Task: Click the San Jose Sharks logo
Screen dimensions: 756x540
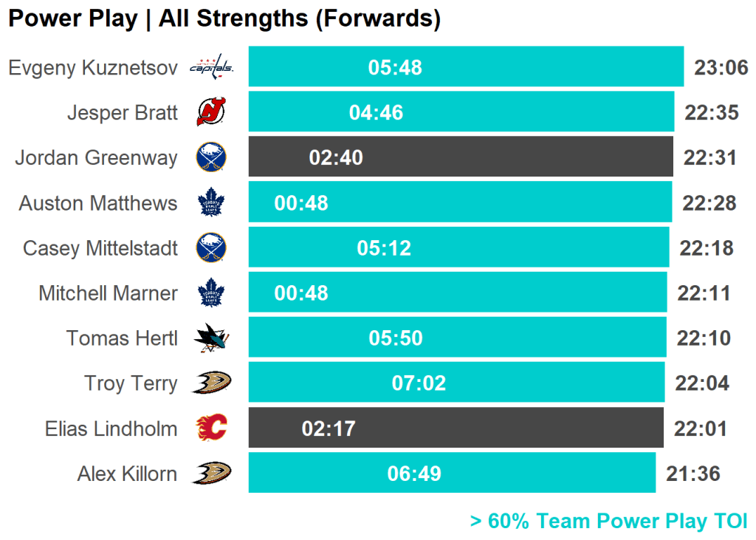Action: coord(211,338)
